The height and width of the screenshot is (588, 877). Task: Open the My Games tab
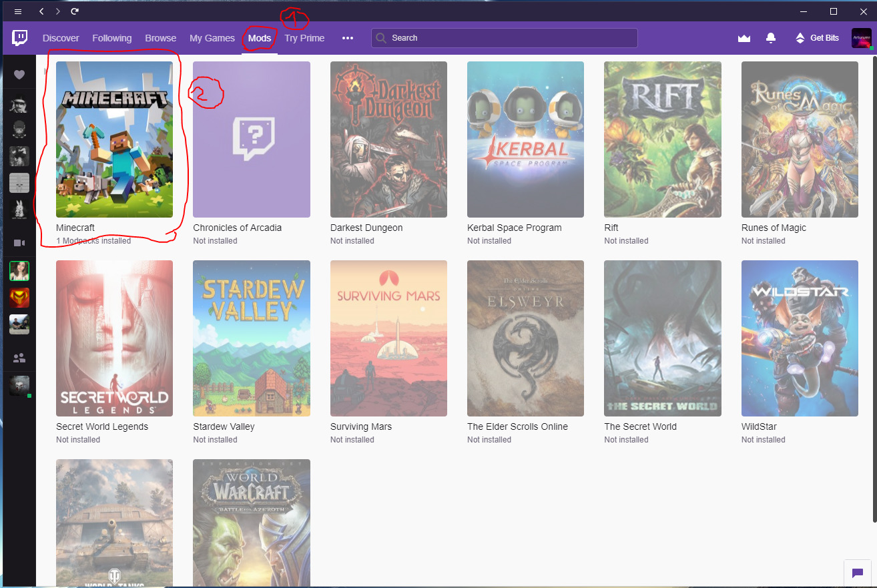tap(212, 38)
